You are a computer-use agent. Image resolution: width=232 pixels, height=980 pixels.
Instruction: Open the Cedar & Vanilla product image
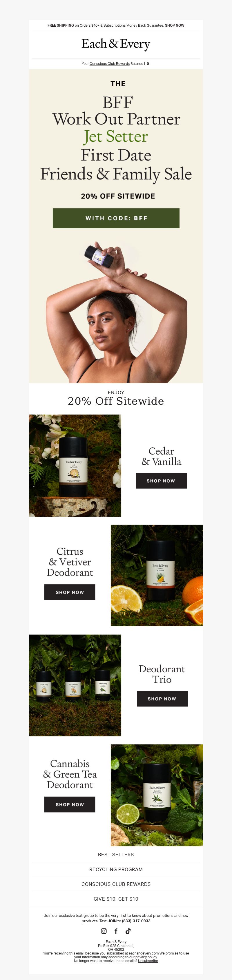pyautogui.click(x=75, y=465)
